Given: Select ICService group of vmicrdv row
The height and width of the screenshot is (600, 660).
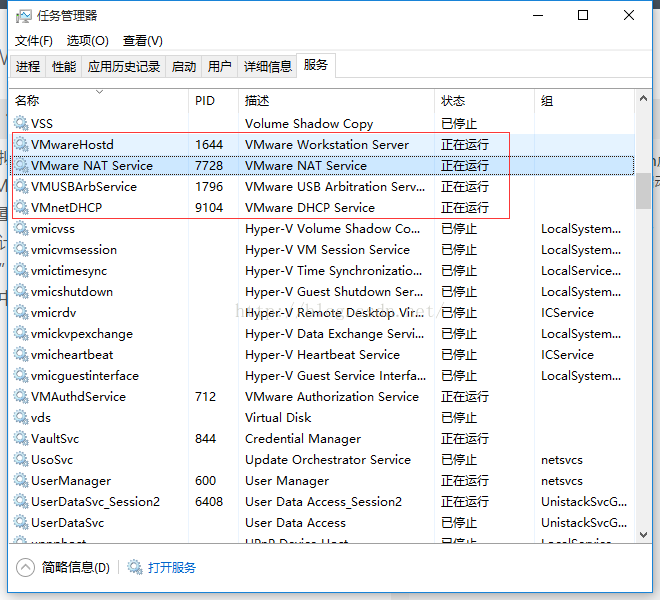Looking at the screenshot, I should 567,313.
